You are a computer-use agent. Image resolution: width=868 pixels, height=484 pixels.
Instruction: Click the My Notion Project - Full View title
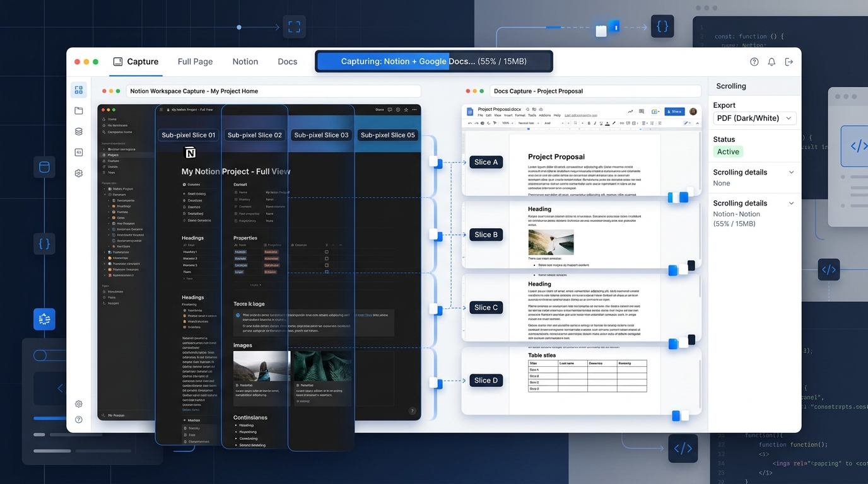tap(236, 171)
